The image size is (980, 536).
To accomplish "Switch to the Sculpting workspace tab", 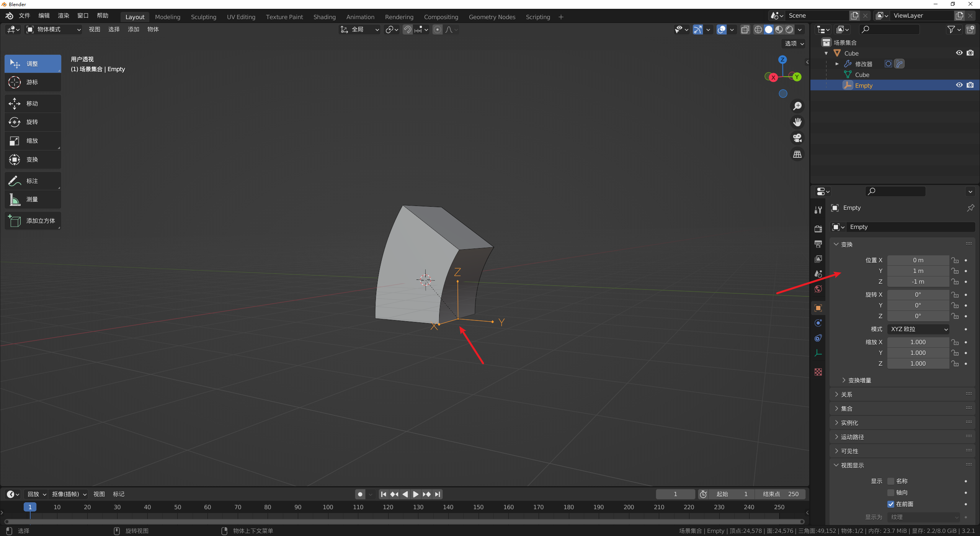I will click(x=203, y=17).
